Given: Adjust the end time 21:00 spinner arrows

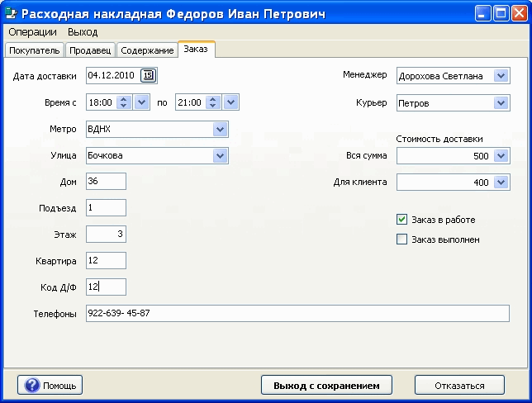Looking at the screenshot, I should (x=213, y=102).
